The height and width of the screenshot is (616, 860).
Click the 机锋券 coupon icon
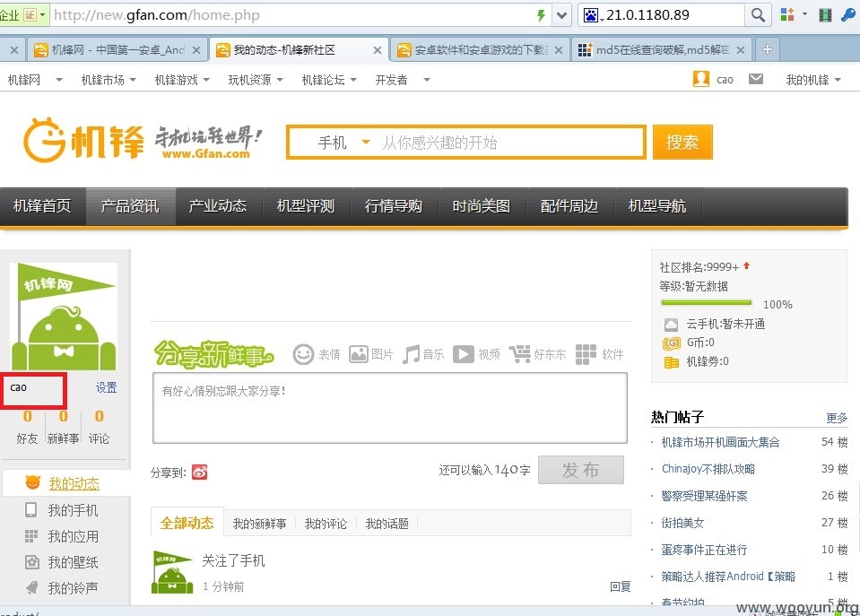(672, 362)
